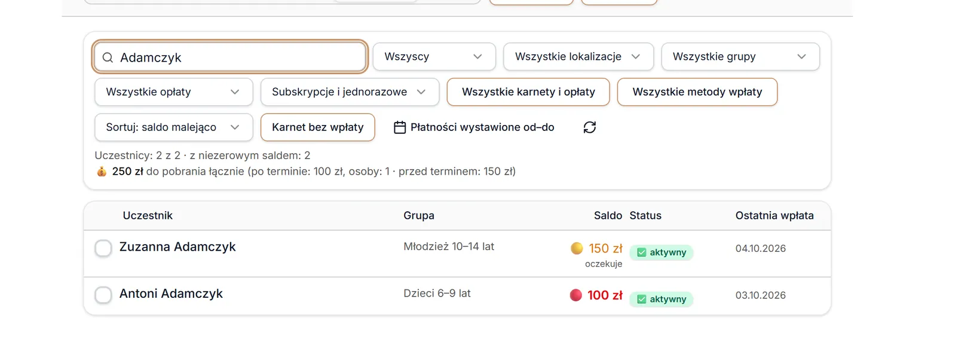Click red status dot for Antoni Adamczyk
The height and width of the screenshot is (357, 980).
coord(576,295)
